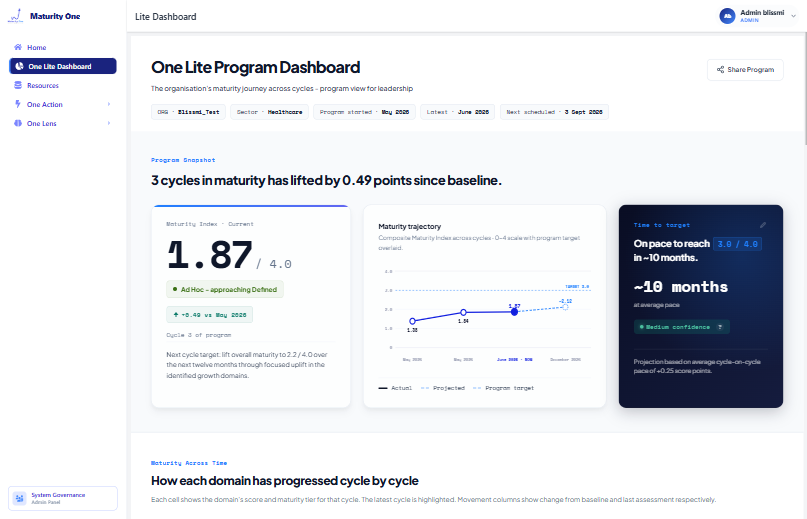Screen dimensions: 807x519
Task: Click the Latest June 2026 chip
Action: (x=458, y=112)
